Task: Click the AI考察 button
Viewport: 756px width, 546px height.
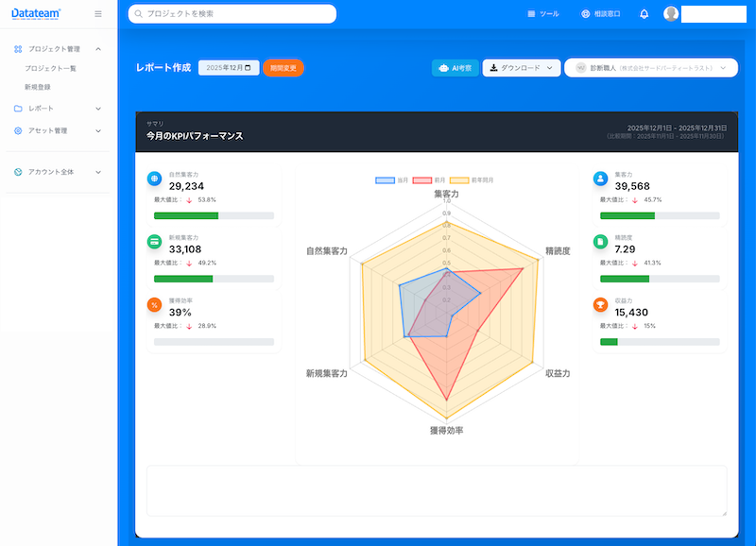Action: [x=455, y=68]
